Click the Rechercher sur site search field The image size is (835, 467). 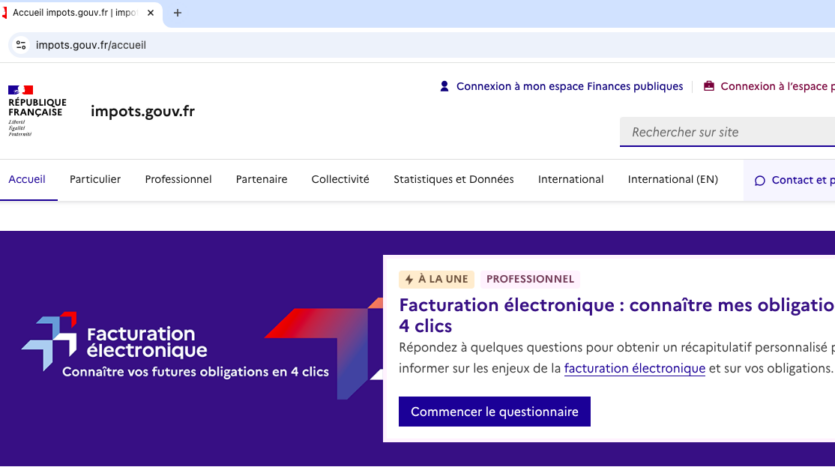coord(727,132)
